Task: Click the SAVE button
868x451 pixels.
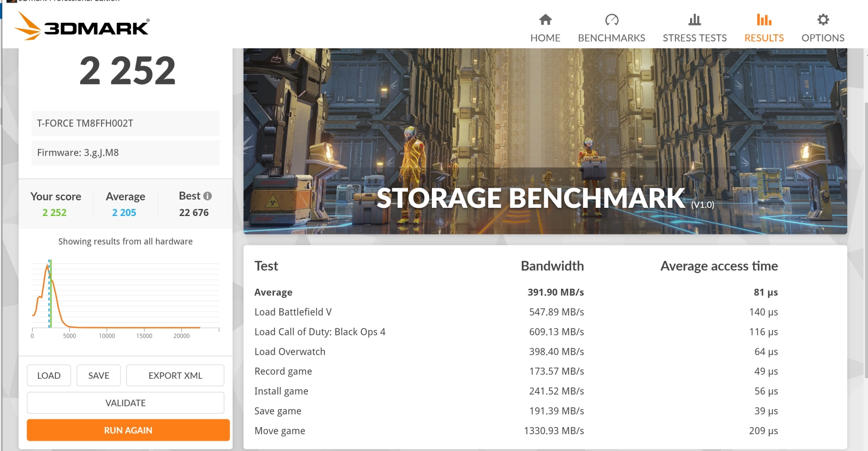Action: click(99, 376)
